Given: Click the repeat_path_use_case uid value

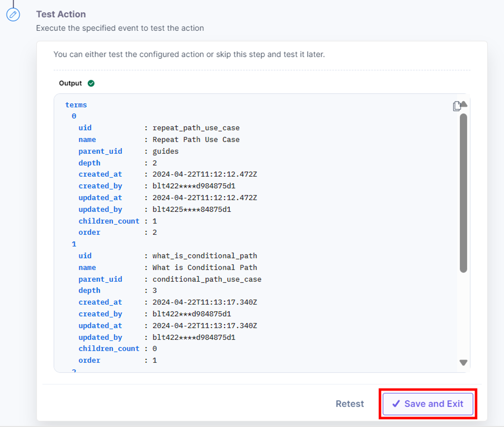Looking at the screenshot, I should click(x=196, y=128).
